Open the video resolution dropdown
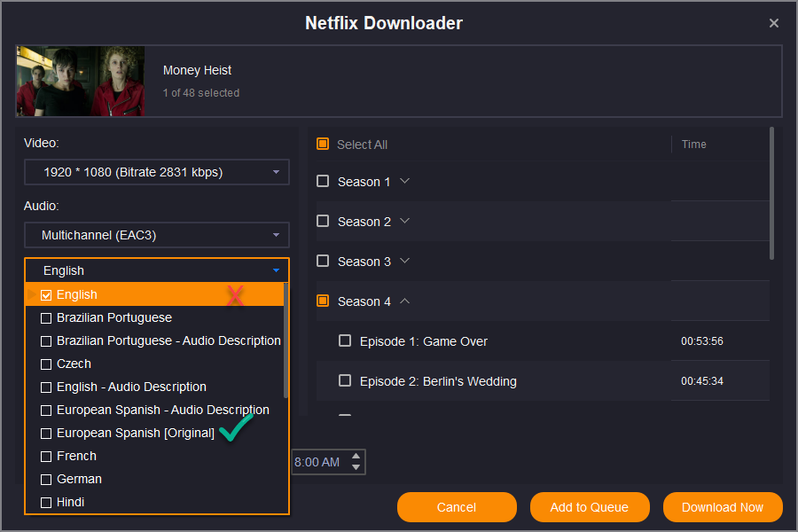 [157, 172]
